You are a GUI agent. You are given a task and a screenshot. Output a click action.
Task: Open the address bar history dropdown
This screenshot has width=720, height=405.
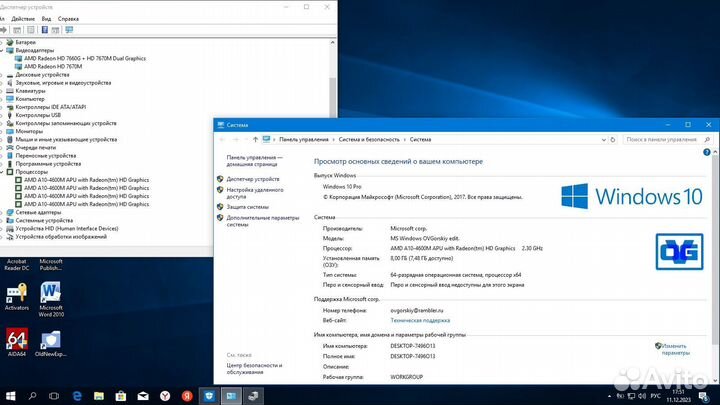click(603, 140)
